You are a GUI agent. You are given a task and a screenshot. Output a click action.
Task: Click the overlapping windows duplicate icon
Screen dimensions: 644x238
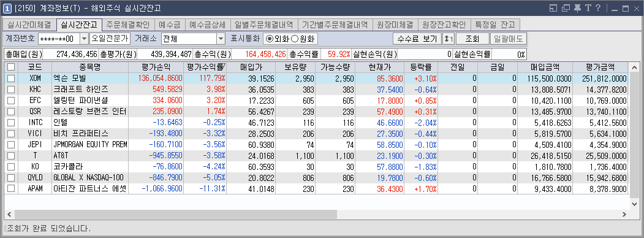pos(566,8)
